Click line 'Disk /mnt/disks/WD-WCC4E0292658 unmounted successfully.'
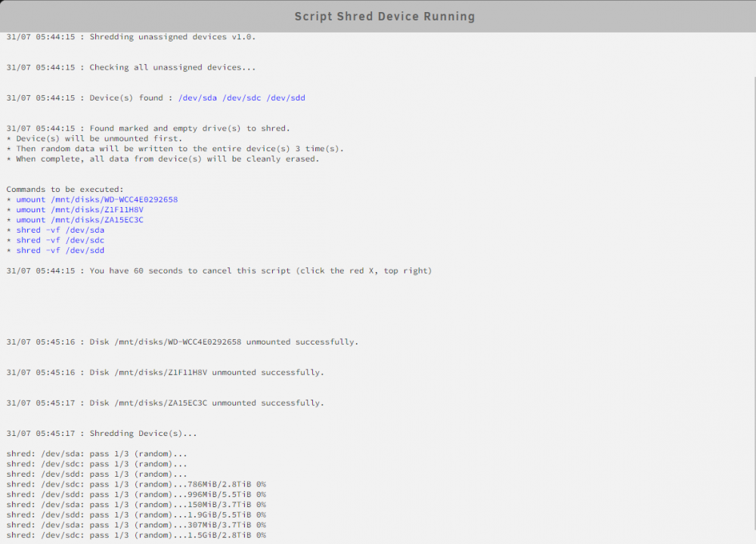 [182, 342]
